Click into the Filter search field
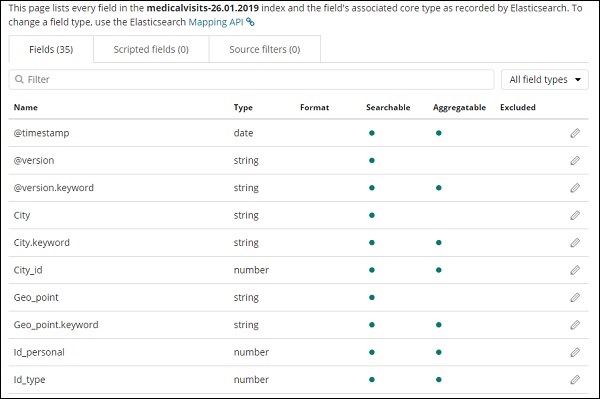Viewport: 600px width, 399px height. 251,80
